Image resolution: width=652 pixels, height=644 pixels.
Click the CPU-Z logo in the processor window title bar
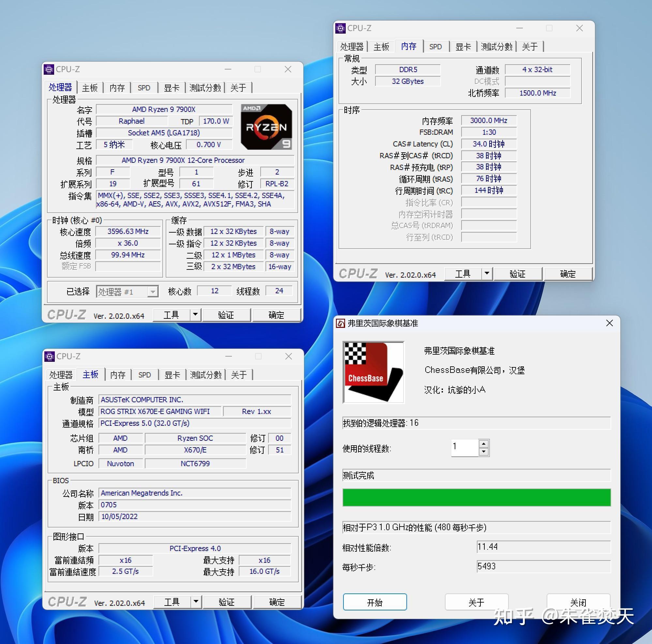[x=50, y=69]
